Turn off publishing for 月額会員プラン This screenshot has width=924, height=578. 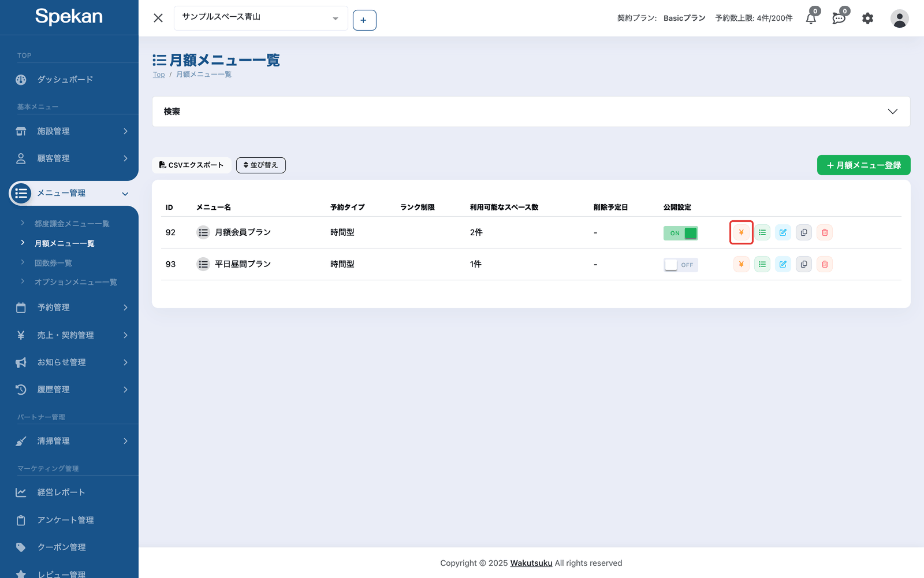click(681, 233)
